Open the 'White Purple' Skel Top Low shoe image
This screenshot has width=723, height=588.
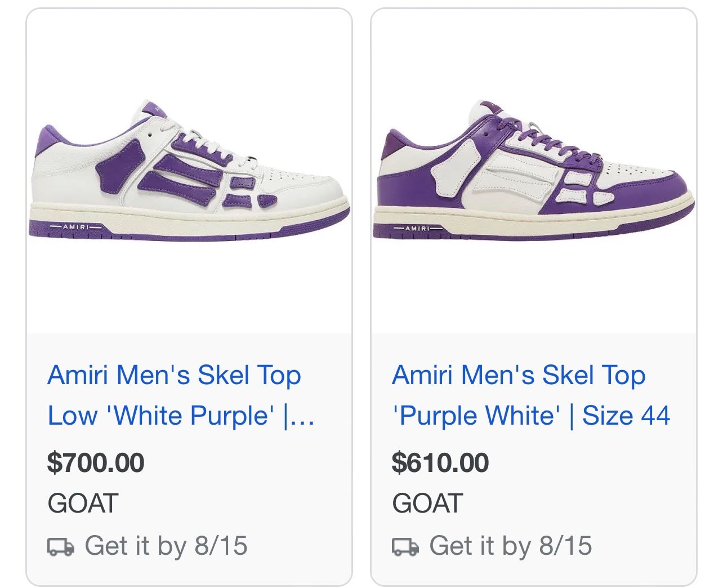click(x=189, y=171)
